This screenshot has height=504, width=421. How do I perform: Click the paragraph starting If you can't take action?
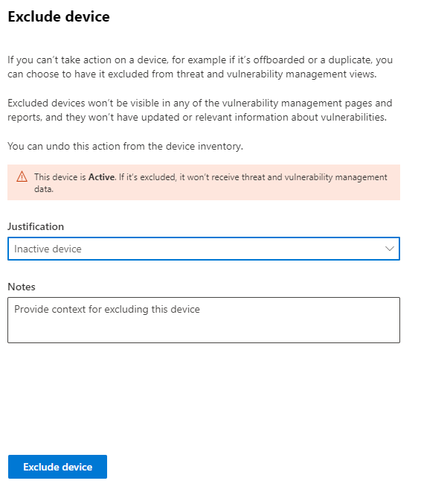point(200,67)
